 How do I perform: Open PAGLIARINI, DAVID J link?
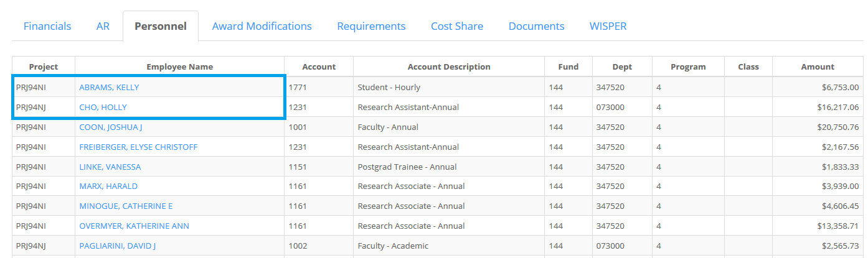[x=117, y=246]
